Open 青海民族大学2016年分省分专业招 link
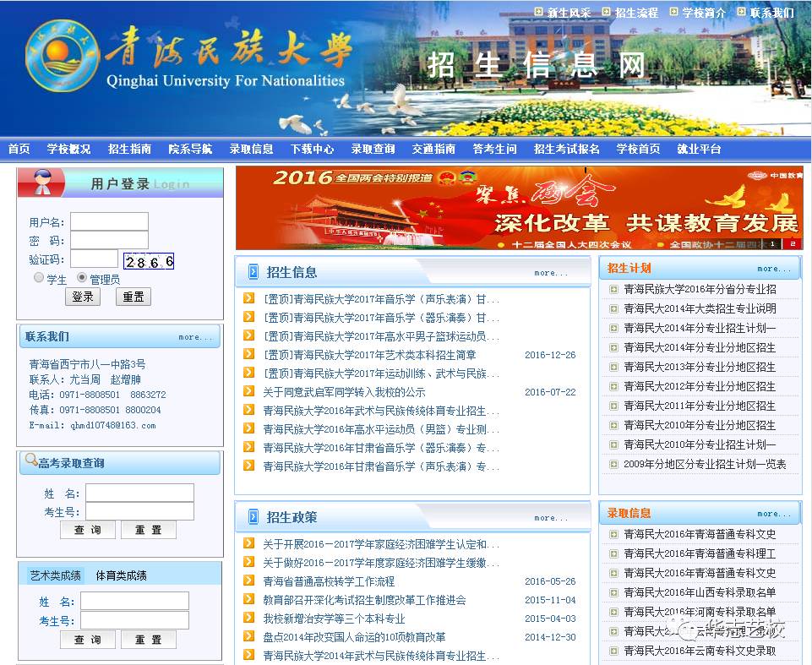Screen dimensions: 812x665 700,290
